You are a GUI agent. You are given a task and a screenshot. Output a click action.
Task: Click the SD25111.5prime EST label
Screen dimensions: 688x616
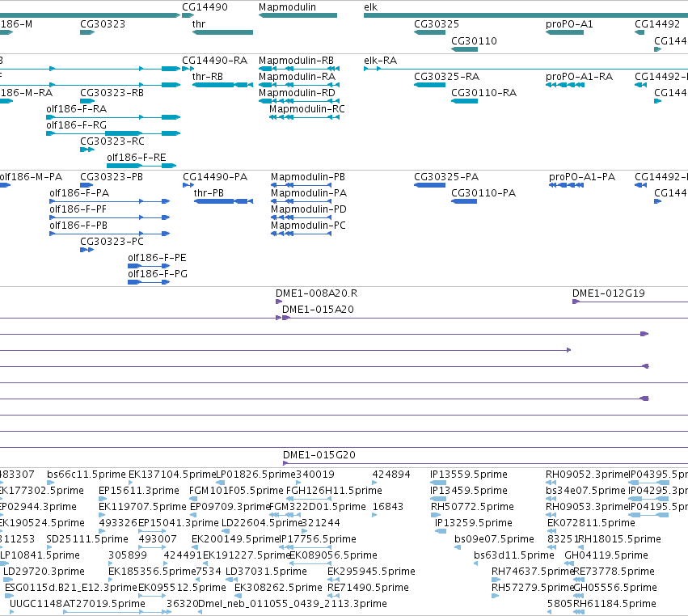[x=87, y=538]
